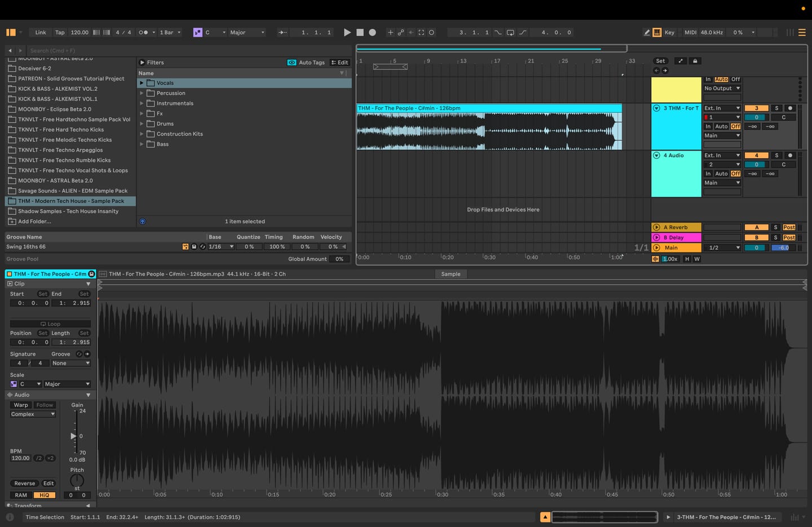Expand the Vocals folder
This screenshot has height=527, width=812.
point(142,83)
